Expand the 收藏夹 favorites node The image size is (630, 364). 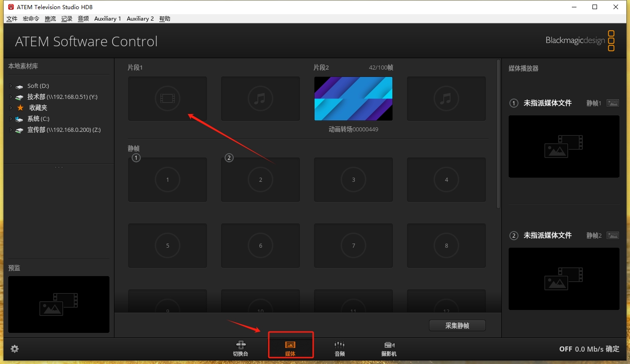tap(11, 108)
